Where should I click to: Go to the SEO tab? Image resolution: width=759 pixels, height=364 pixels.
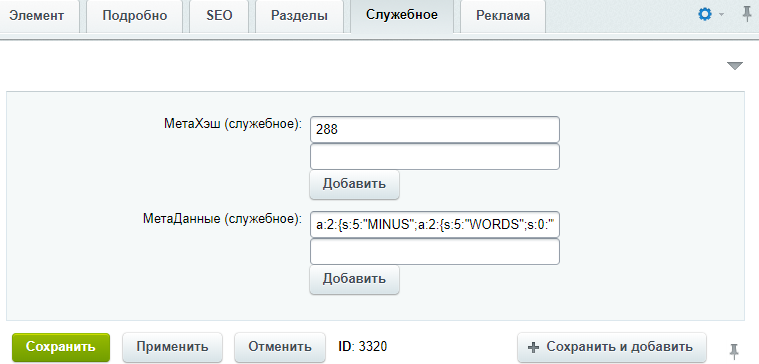coord(219,15)
